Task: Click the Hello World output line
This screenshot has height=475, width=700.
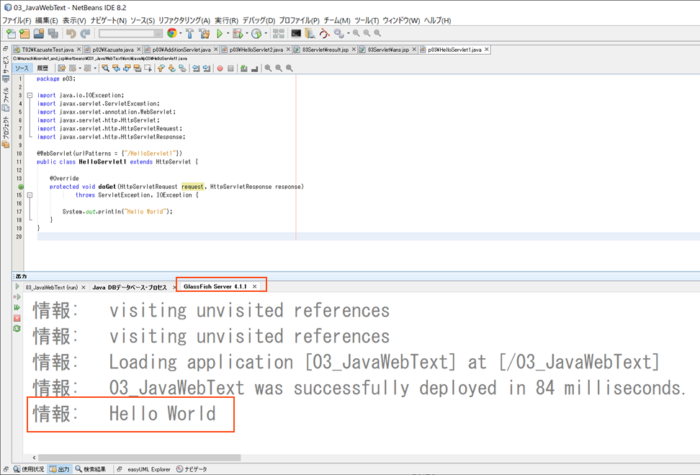Action: point(124,414)
